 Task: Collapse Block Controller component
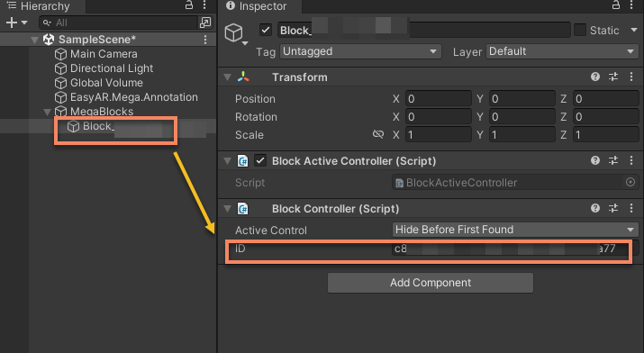tap(228, 209)
